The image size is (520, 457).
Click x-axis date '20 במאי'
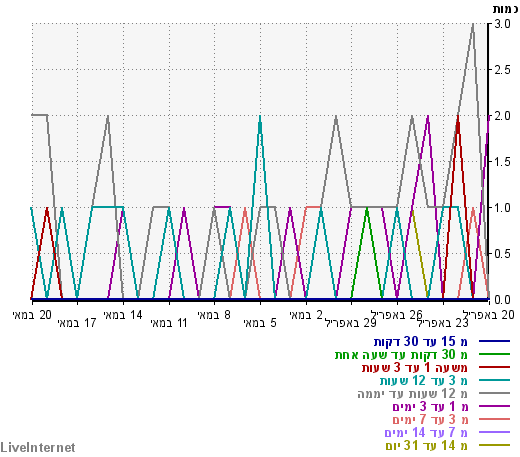tap(32, 315)
